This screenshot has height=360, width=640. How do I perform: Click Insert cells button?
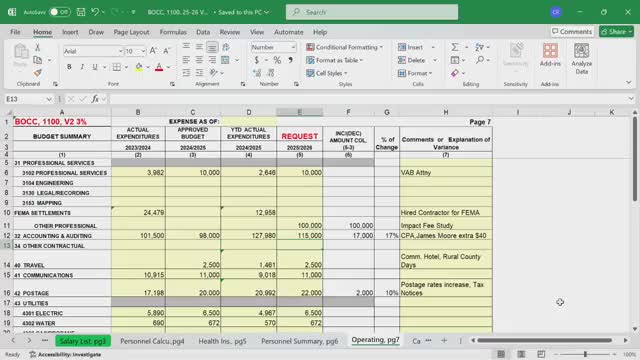pos(411,47)
